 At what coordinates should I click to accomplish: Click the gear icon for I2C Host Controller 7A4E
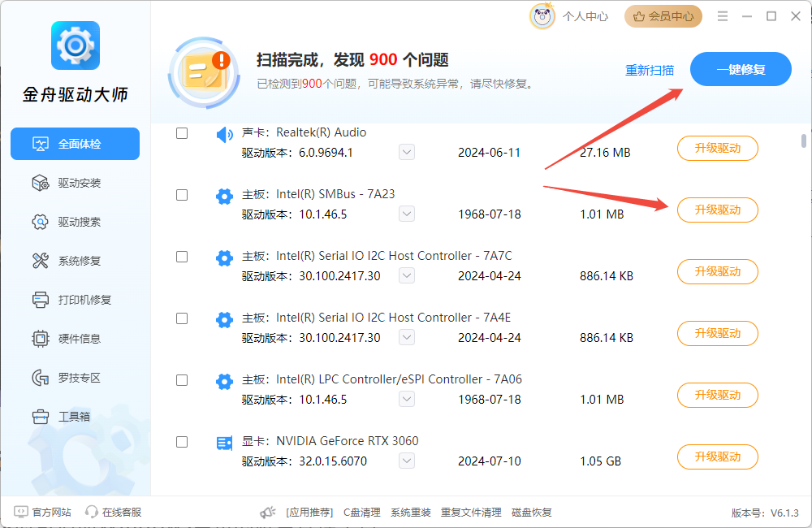coord(224,320)
